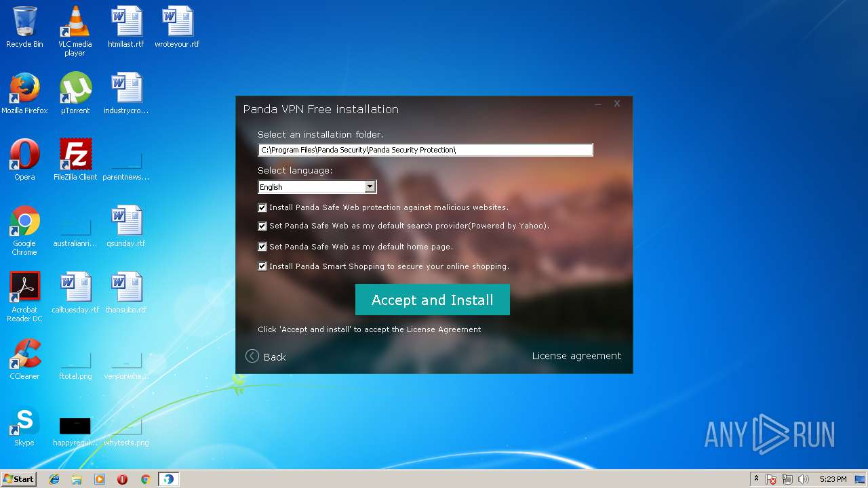Select the htmllast.rtf document icon
Screen dimensions: 868x488
126,27
